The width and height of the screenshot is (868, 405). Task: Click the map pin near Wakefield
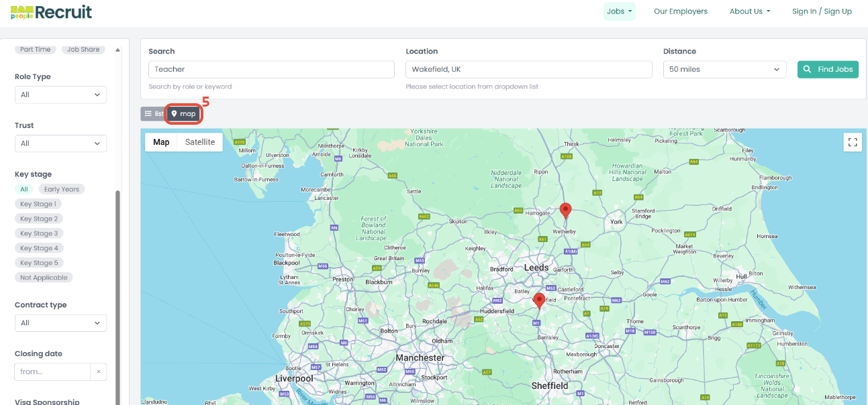click(539, 300)
